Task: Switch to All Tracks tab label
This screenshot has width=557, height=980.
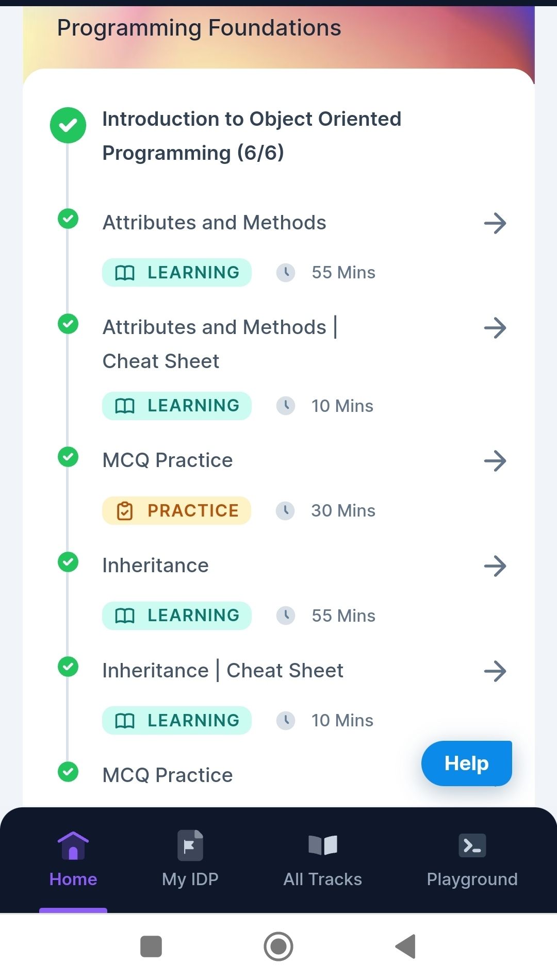Action: coord(323,879)
